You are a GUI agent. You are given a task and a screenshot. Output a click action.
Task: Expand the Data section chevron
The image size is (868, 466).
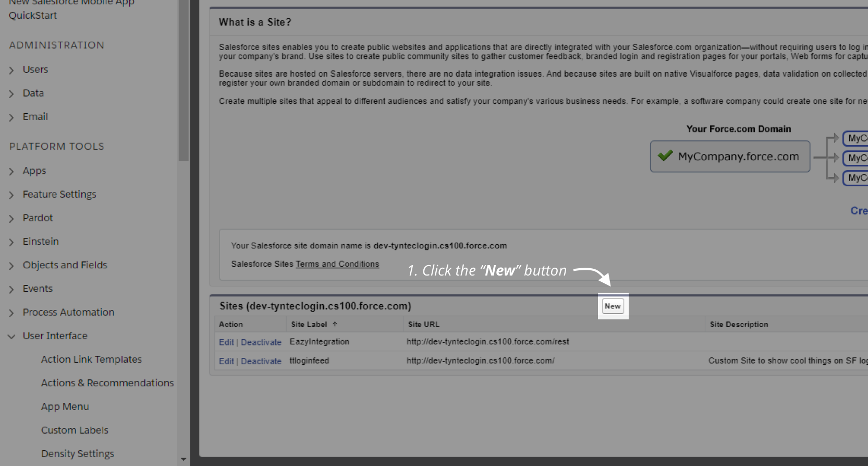(x=11, y=93)
